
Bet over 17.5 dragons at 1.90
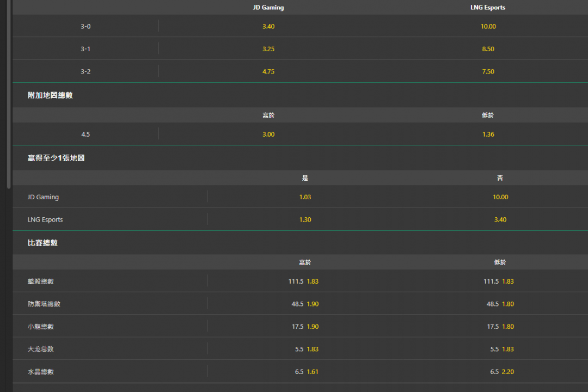coord(305,326)
